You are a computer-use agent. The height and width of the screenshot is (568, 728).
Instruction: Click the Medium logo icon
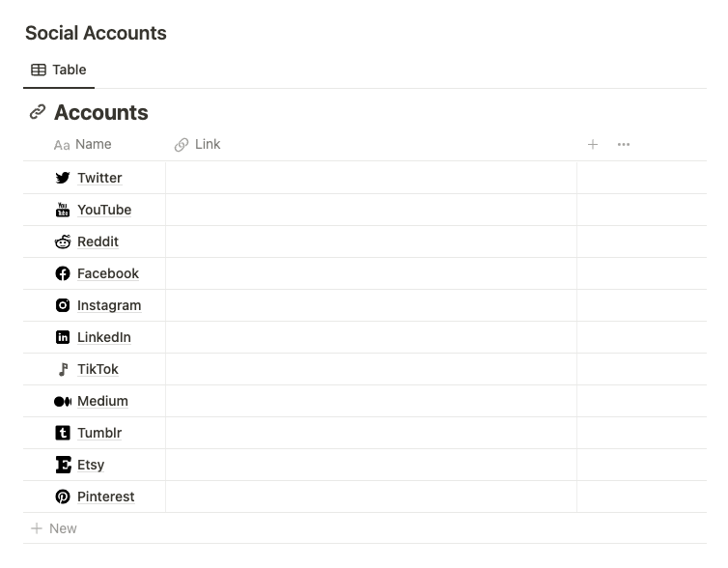(x=63, y=401)
